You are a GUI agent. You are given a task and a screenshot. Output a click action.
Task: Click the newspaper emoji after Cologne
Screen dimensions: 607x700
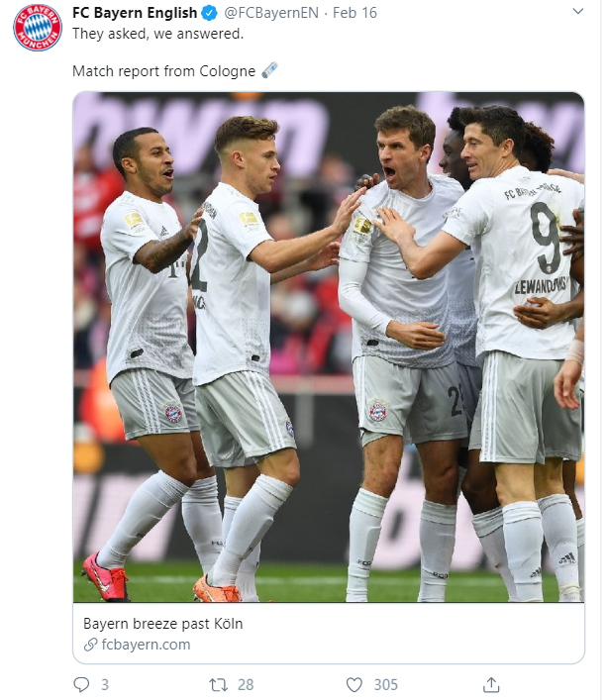tap(269, 70)
